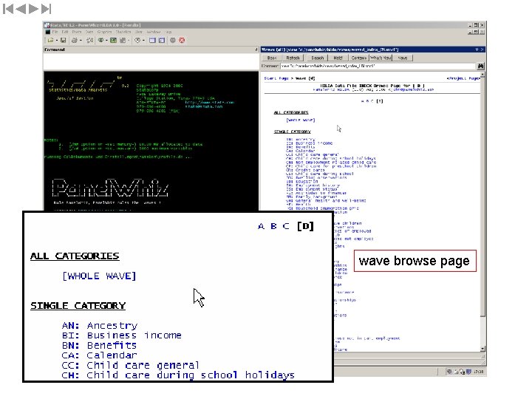Click the first system tray icon

click(449, 372)
